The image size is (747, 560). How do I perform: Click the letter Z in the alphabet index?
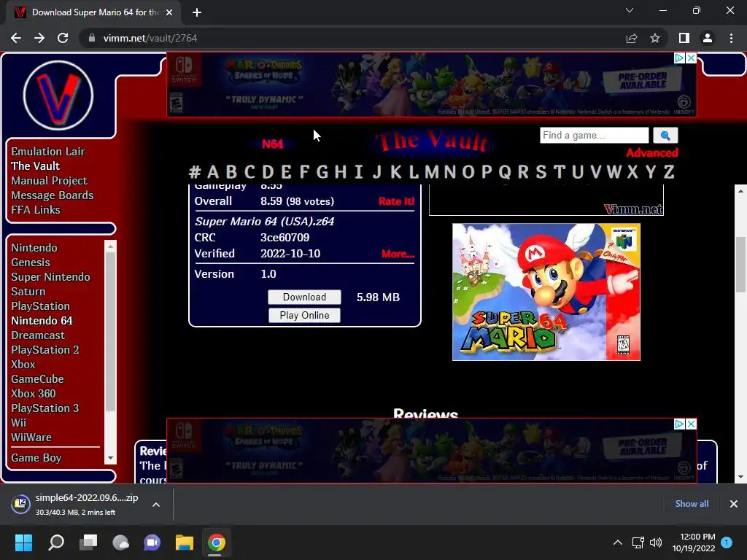tap(669, 171)
